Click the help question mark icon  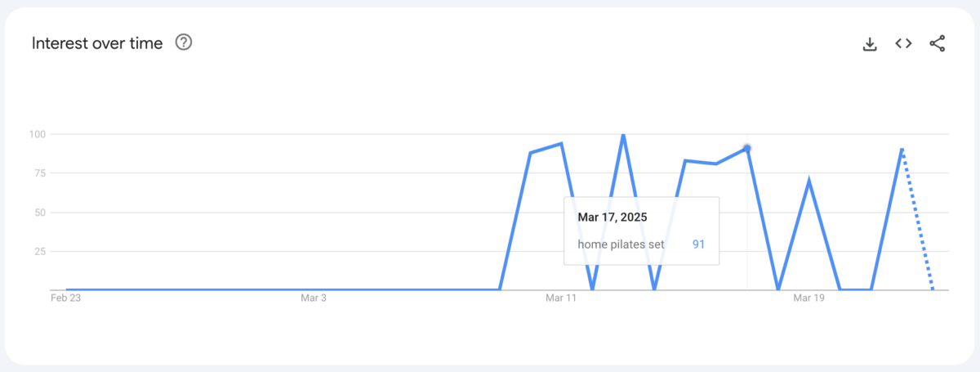(184, 43)
